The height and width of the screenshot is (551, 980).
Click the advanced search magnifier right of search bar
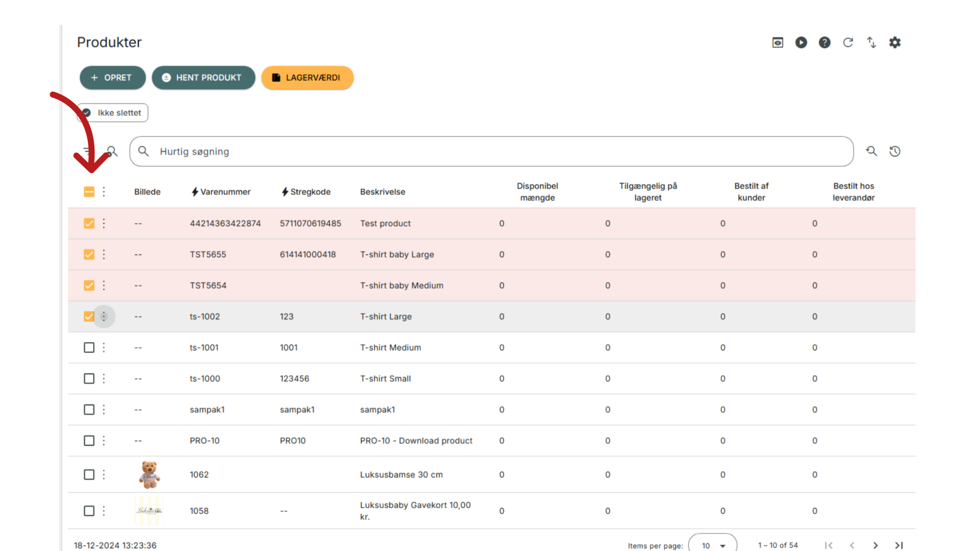click(871, 151)
